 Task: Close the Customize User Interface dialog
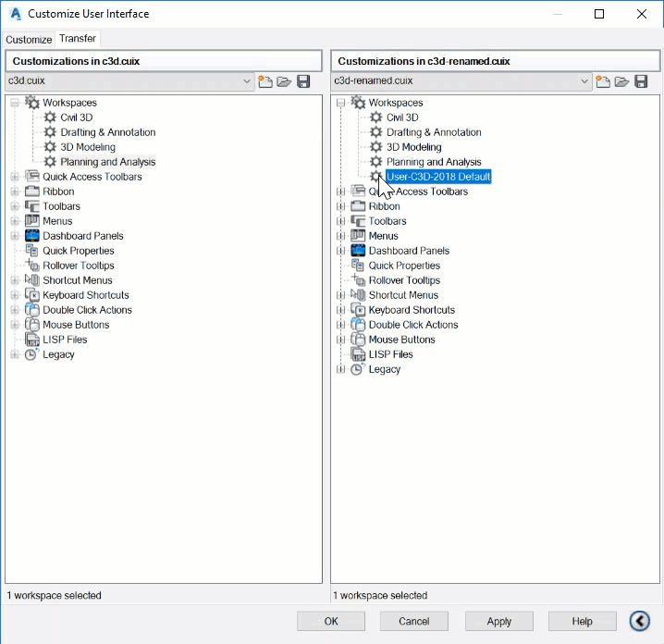tap(642, 14)
